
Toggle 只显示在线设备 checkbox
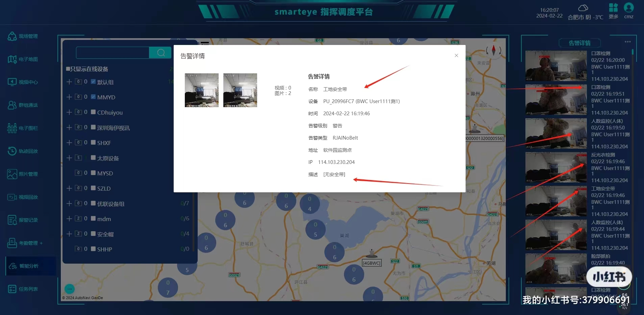click(x=68, y=69)
